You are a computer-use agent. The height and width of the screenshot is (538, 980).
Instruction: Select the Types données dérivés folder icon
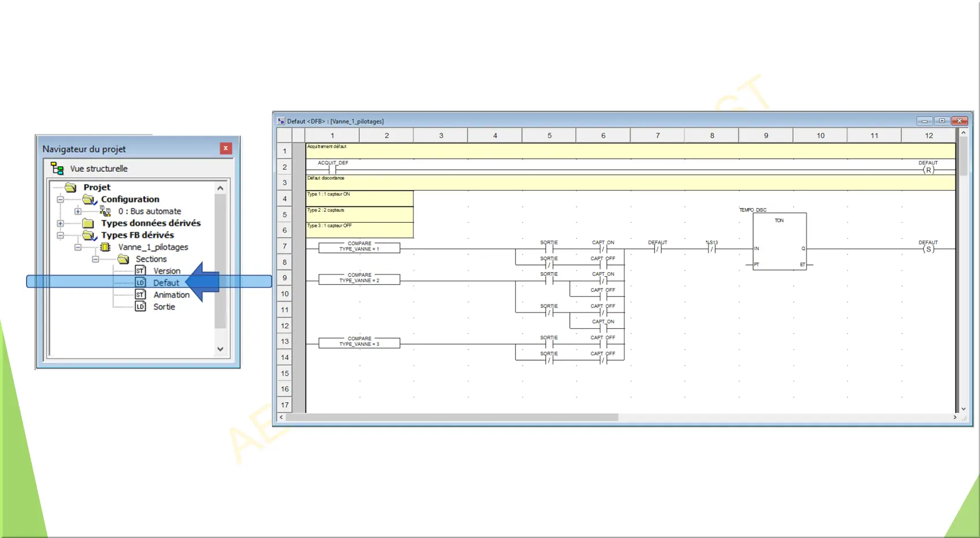[88, 223]
